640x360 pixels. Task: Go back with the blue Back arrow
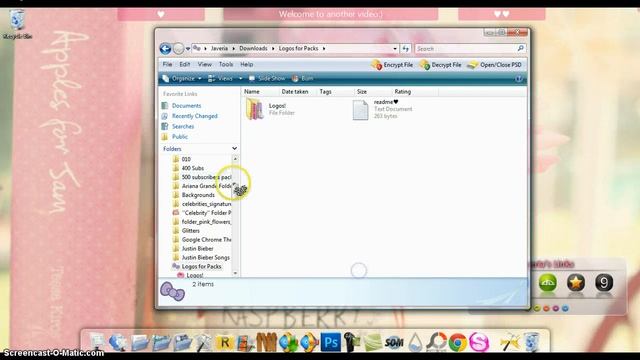(x=165, y=49)
